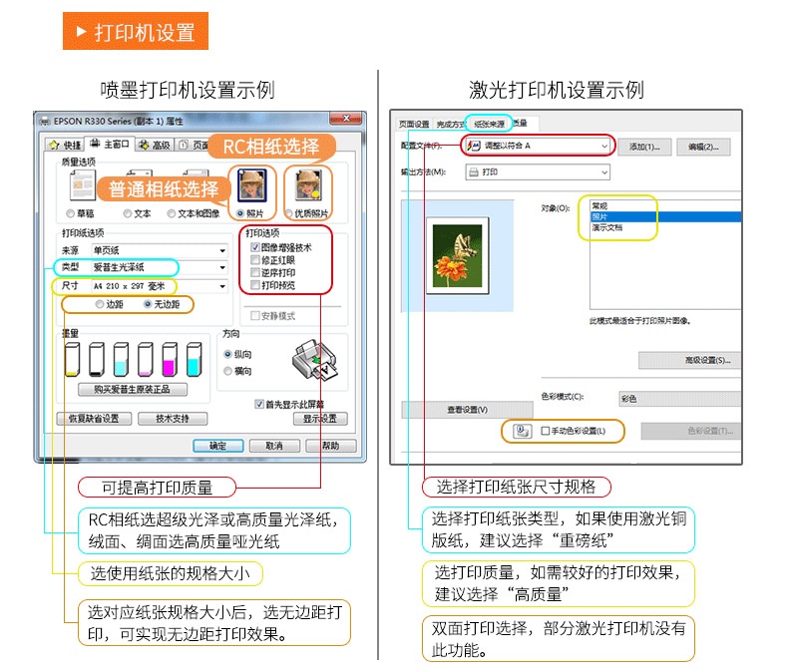
Task: Switch to the 完成方式 tab
Action: tap(450, 124)
